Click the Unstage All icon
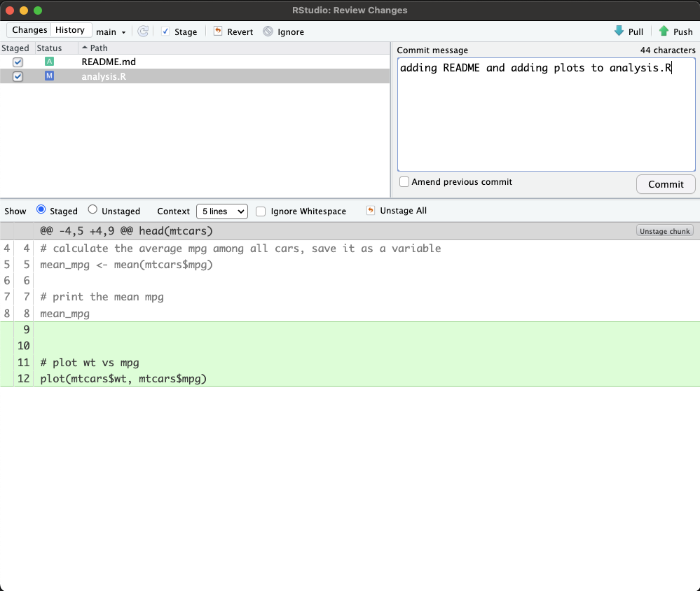The width and height of the screenshot is (700, 591). pyautogui.click(x=371, y=211)
